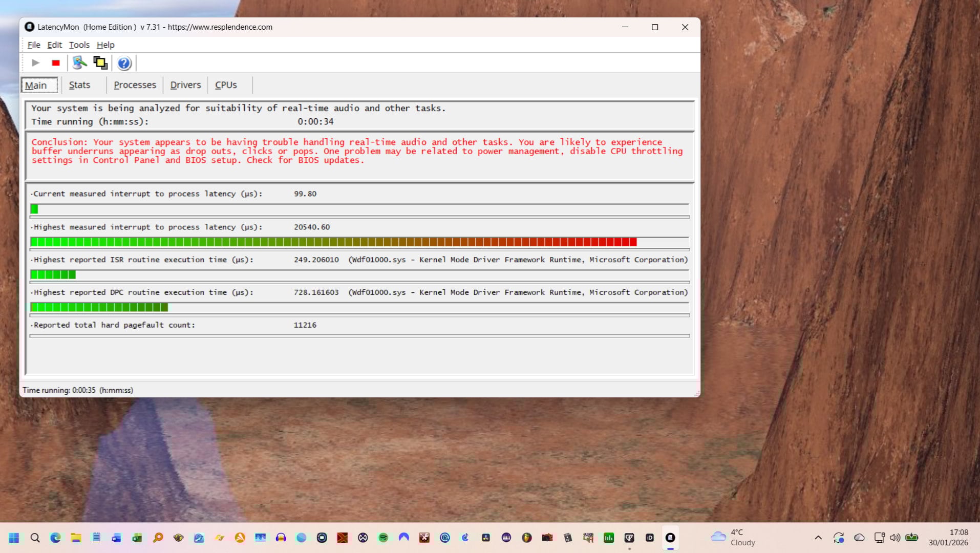
Task: Switch to the Stats tab
Action: (x=79, y=85)
